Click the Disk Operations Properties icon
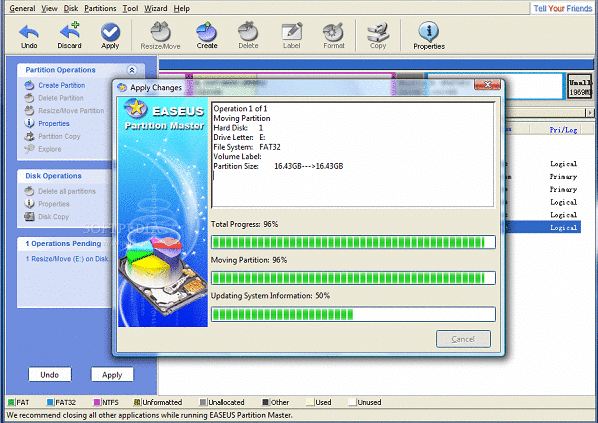This screenshot has width=598, height=423. coord(29,203)
